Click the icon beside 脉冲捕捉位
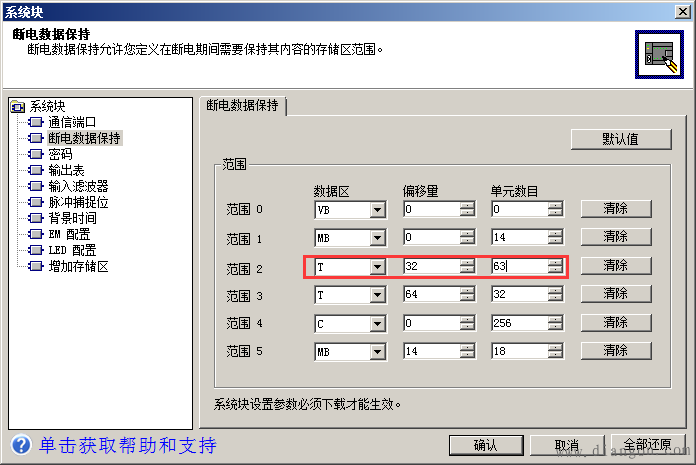This screenshot has width=696, height=465. [x=36, y=202]
